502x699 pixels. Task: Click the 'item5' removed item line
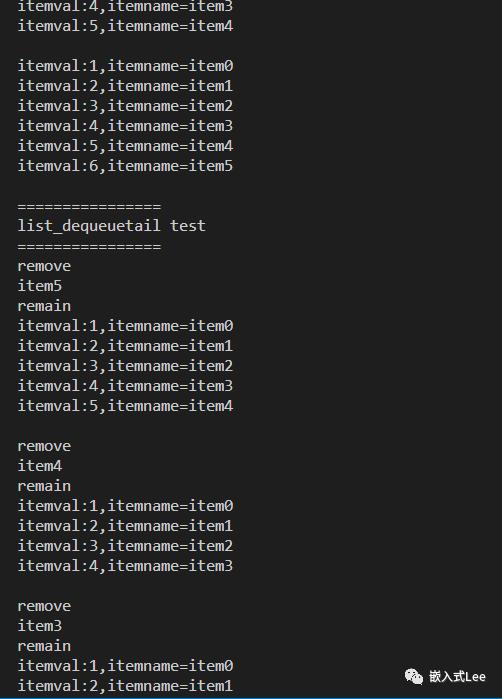[x=40, y=286]
